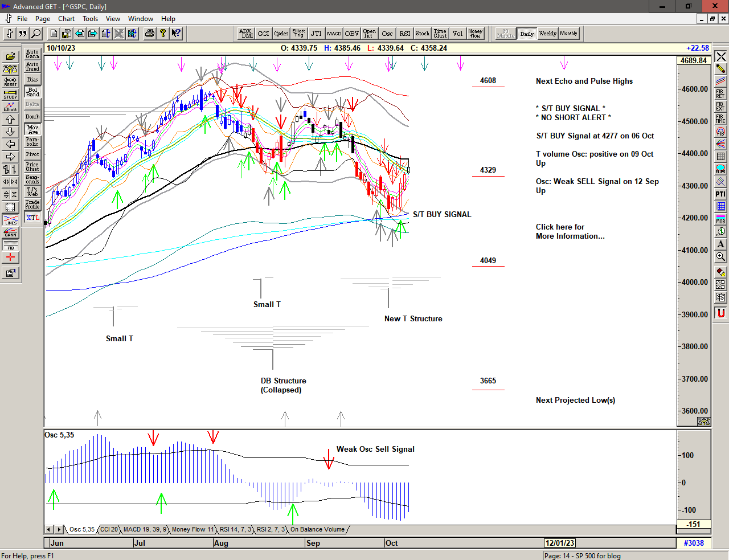This screenshot has width=729, height=560.
Task: Open the MOB tool
Action: [x=720, y=219]
